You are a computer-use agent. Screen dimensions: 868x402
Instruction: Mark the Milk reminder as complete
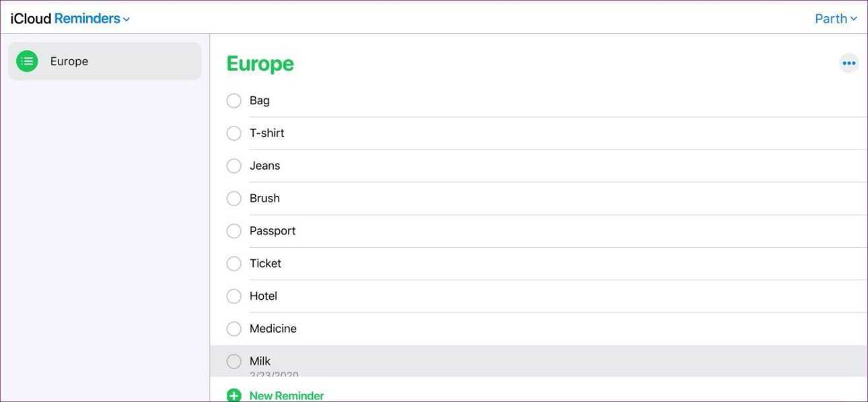pyautogui.click(x=233, y=362)
